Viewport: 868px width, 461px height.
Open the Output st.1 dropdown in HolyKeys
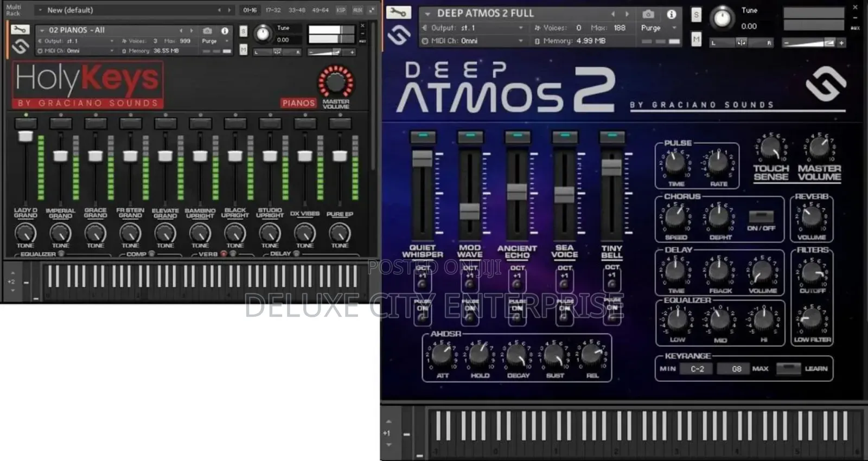click(76, 41)
